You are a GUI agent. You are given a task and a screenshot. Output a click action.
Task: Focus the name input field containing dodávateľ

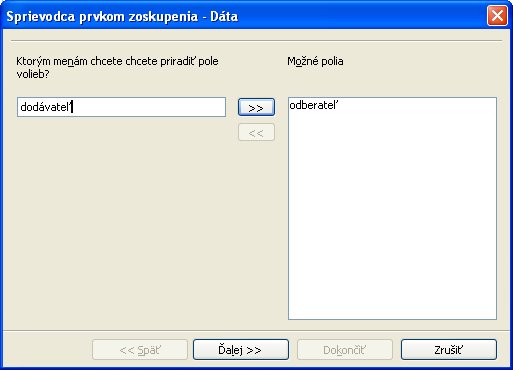121,107
